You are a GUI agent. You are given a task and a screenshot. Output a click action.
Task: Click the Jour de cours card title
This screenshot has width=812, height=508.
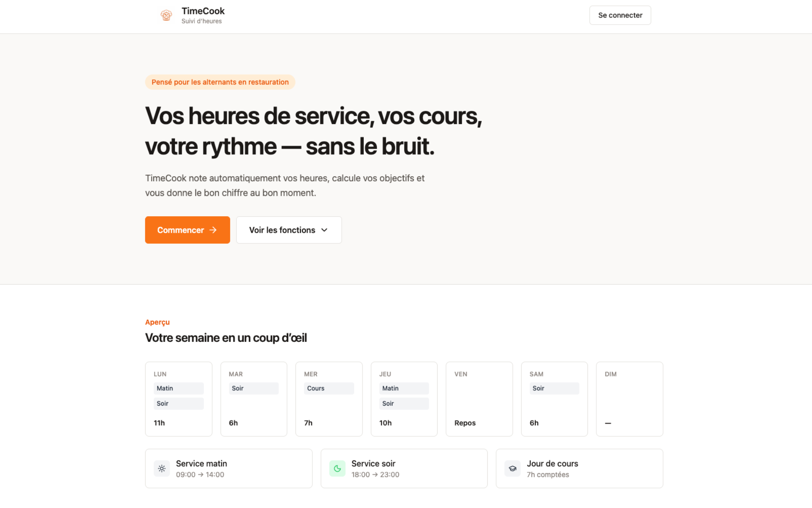[552, 463]
